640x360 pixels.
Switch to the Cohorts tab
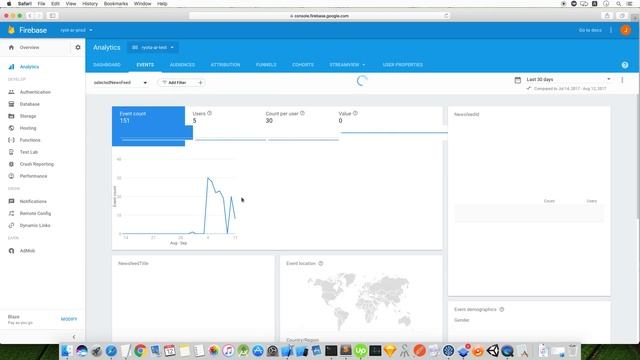(303, 65)
